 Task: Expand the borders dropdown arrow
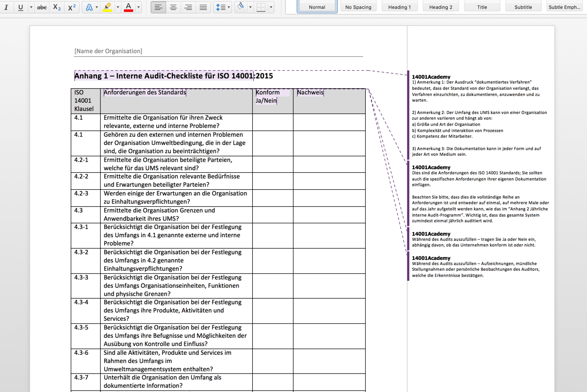click(x=271, y=7)
